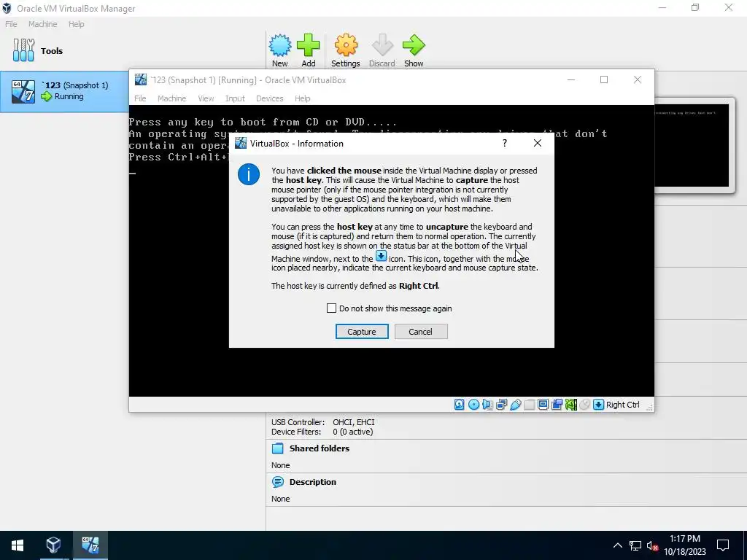Click mouse capture indicator status icon
The width and height of the screenshot is (747, 560).
[x=584, y=404]
